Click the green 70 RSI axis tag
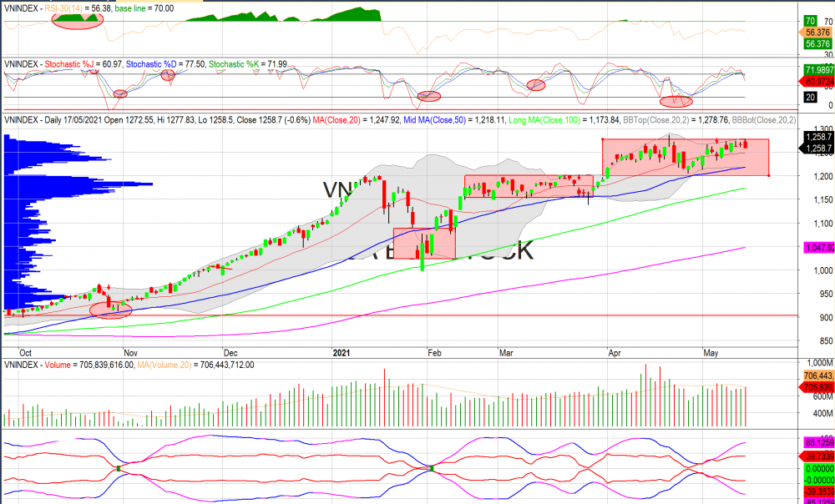The height and width of the screenshot is (504, 835). (x=810, y=21)
